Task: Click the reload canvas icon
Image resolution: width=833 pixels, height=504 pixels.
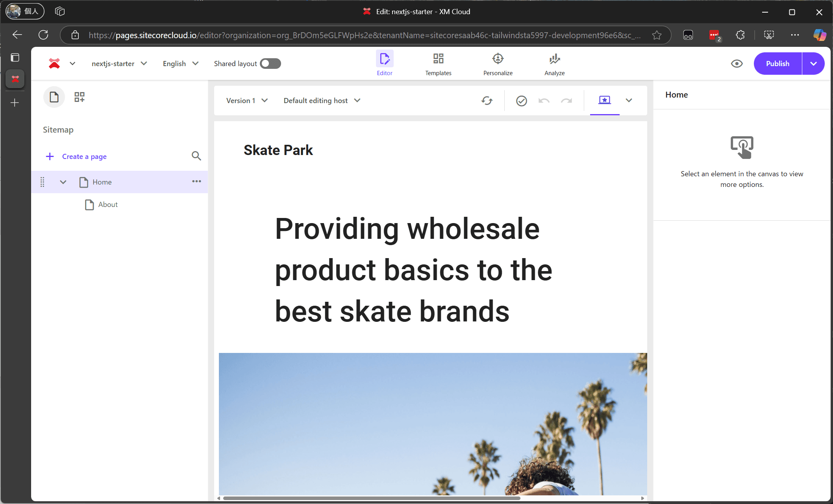Action: pyautogui.click(x=487, y=101)
